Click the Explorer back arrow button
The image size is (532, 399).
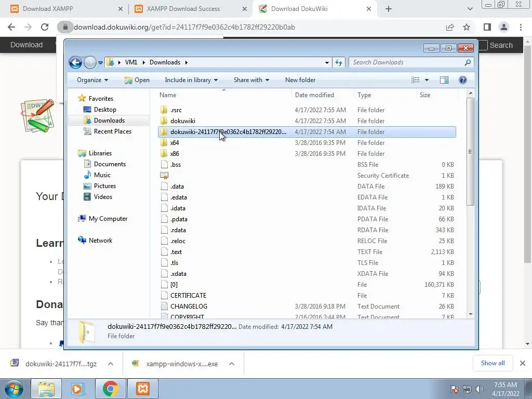pos(75,62)
